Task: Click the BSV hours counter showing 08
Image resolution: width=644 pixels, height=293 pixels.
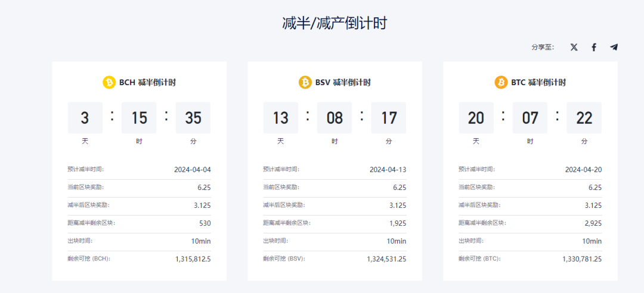Action: (335, 118)
